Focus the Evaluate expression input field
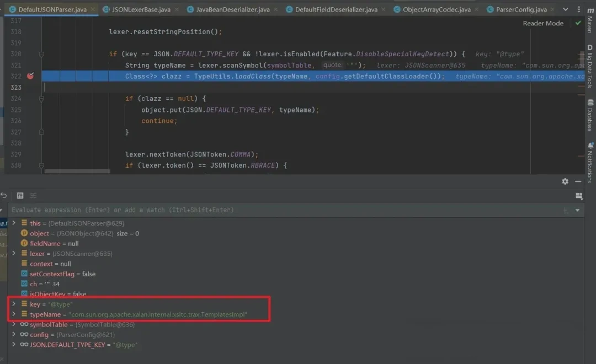Screen dimensions: 596x364 point(285,210)
